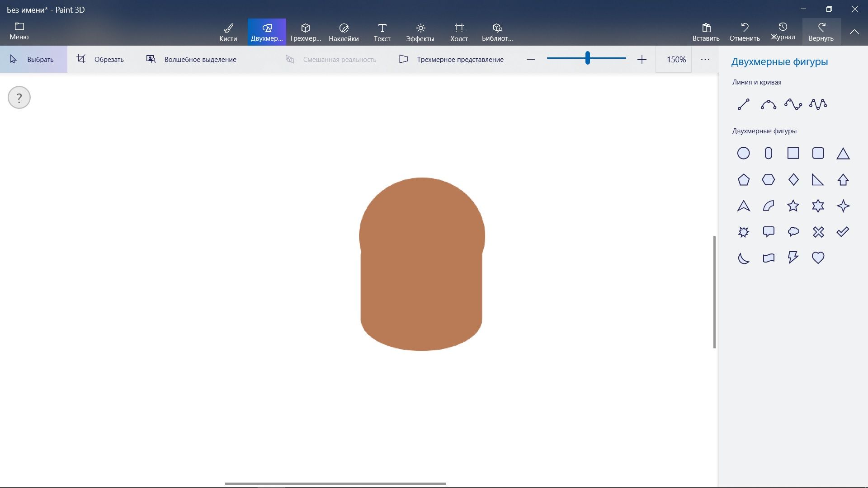This screenshot has width=868, height=488.
Task: Choose the Leaf-shaped 2D figure
Action: pyautogui.click(x=768, y=206)
